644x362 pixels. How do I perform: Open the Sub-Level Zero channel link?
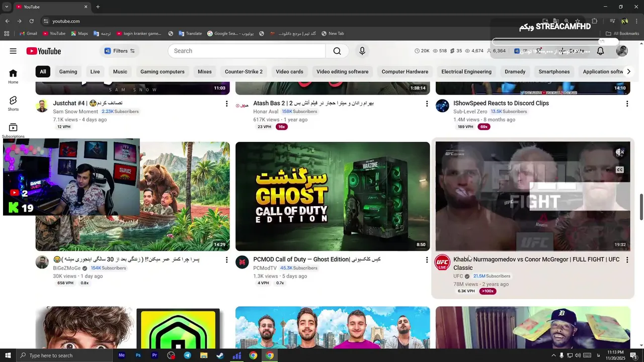click(470, 112)
